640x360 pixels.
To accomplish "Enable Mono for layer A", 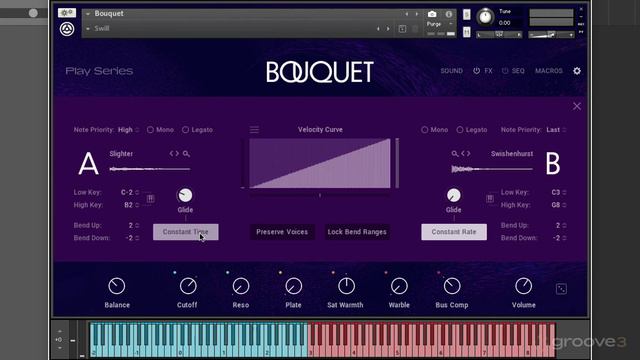I will point(160,130).
